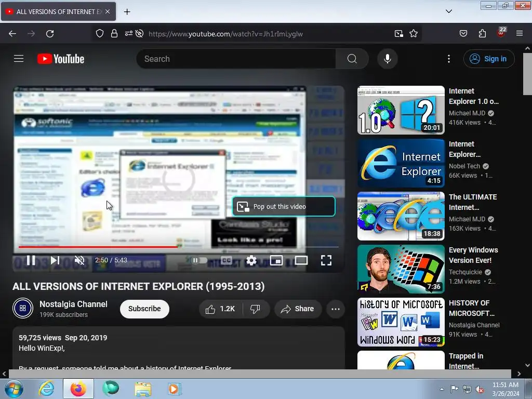Open the Nostalgia Channel avatar
532x399 pixels.
click(23, 308)
